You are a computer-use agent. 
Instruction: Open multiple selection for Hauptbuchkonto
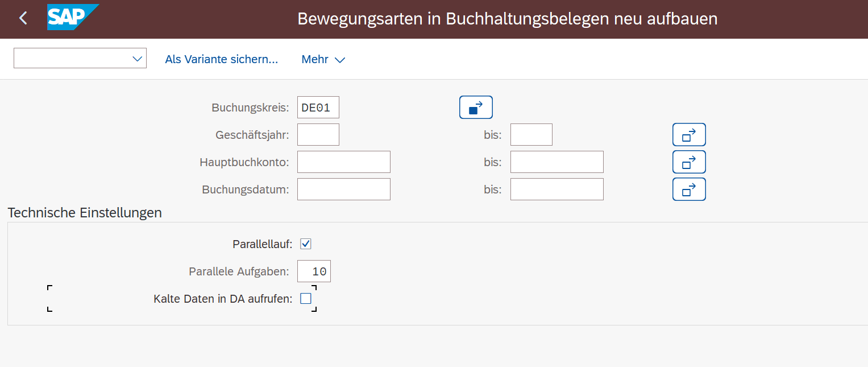click(689, 162)
